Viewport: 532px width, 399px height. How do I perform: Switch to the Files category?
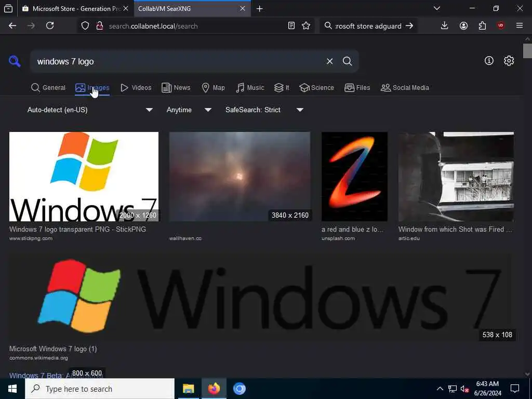pyautogui.click(x=357, y=88)
